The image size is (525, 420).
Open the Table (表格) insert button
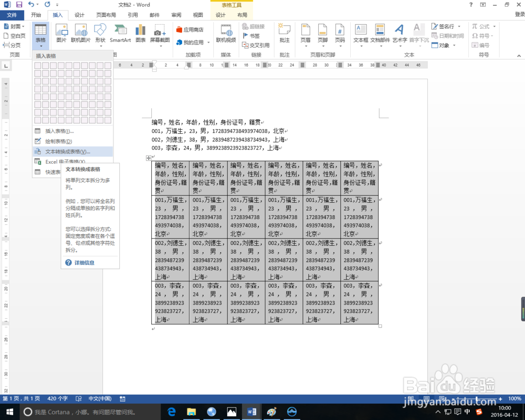(40, 35)
